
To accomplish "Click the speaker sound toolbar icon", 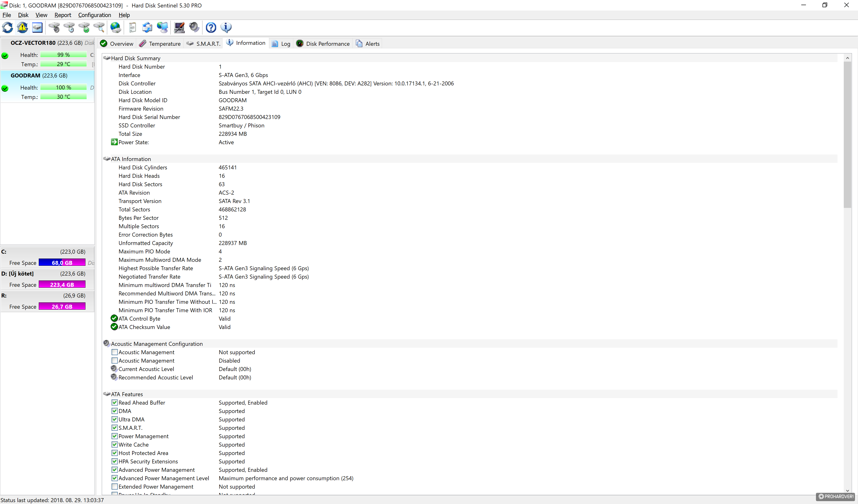I will [x=194, y=27].
